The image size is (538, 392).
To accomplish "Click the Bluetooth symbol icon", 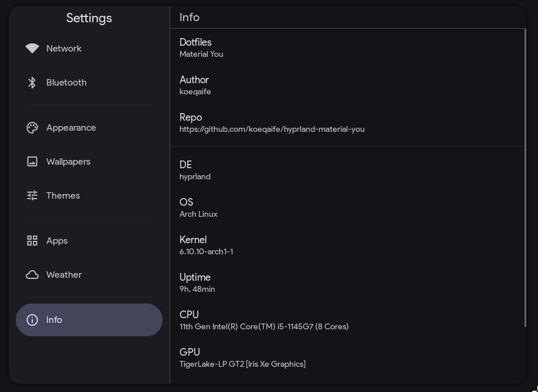I will point(32,83).
